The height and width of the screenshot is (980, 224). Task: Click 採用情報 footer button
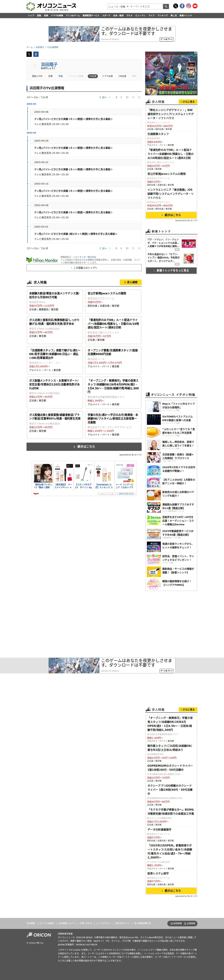pyautogui.click(x=176, y=923)
